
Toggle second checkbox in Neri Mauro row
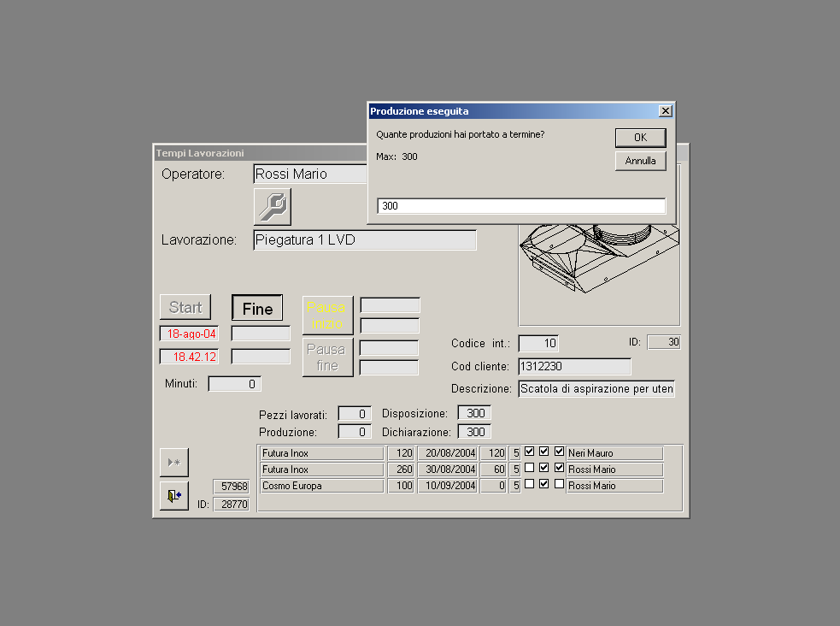pyautogui.click(x=543, y=452)
